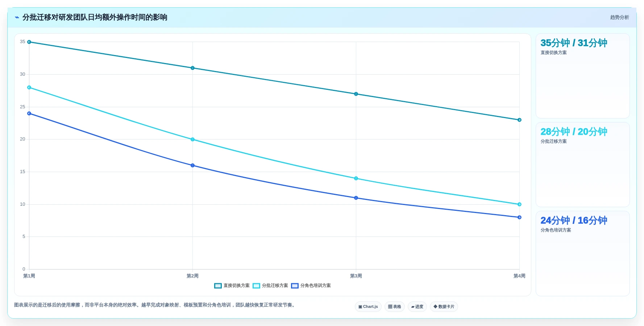Click the 第2周 x-axis label
Viewport: 644px width, 326px height.
coord(192,276)
